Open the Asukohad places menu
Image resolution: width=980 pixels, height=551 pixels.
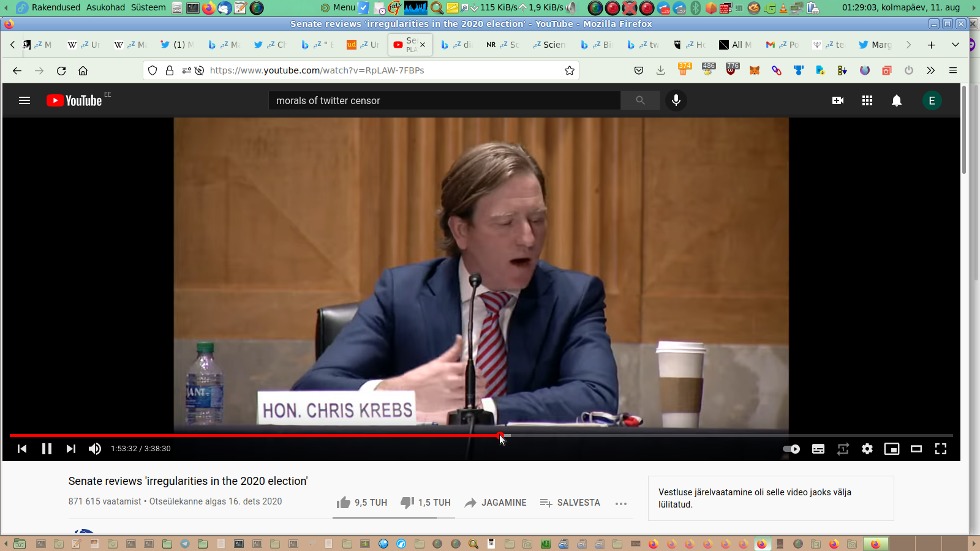tap(105, 7)
